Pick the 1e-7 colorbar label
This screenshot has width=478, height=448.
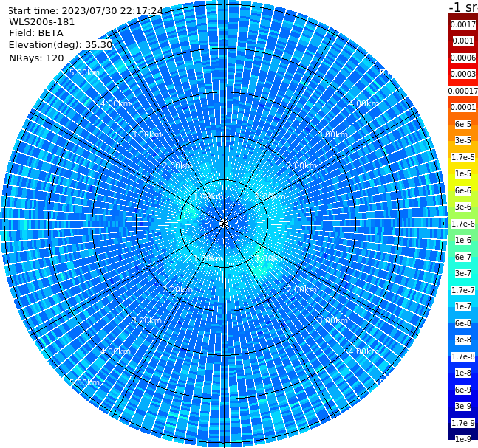pos(463,306)
